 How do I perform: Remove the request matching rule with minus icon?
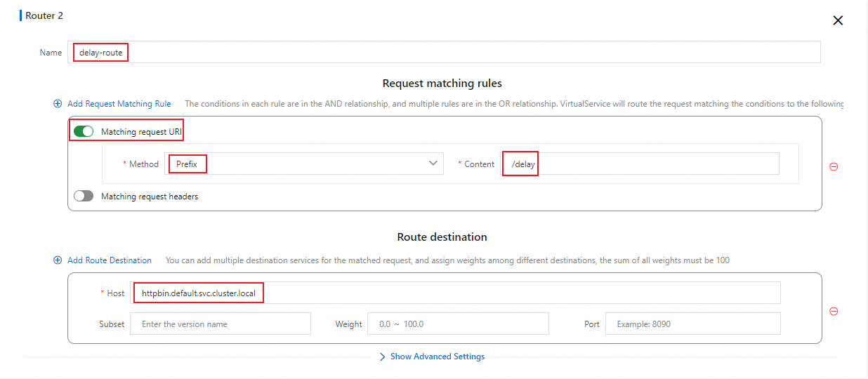(834, 167)
